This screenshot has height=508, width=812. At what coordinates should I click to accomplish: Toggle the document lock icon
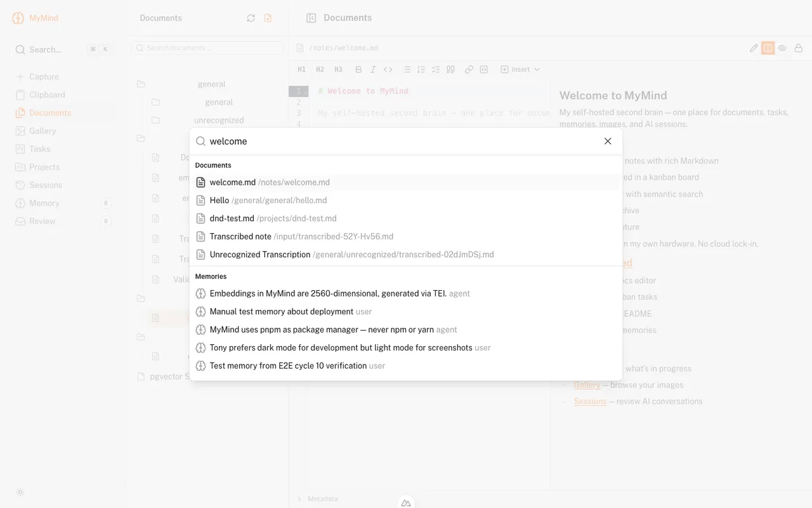coord(799,48)
